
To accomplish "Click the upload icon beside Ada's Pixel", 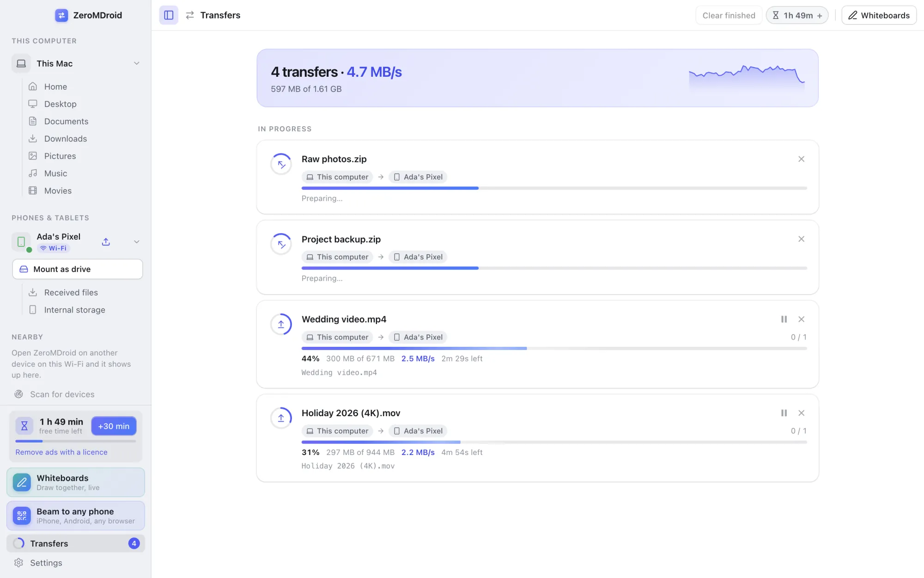I will (x=106, y=242).
